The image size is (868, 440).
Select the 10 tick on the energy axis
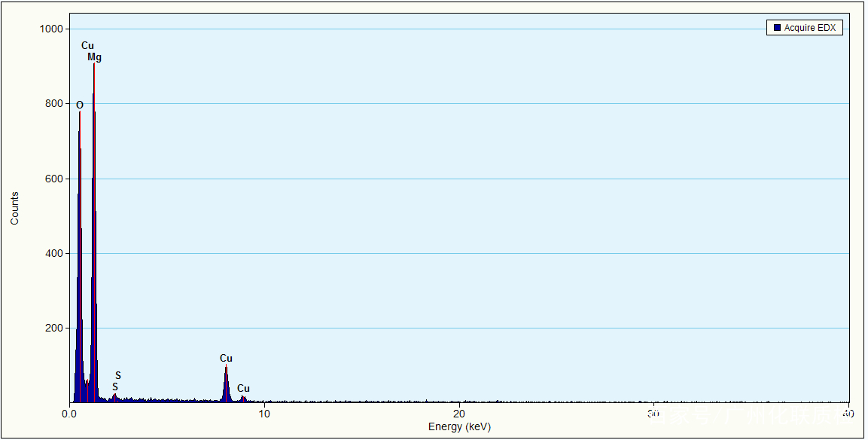click(x=264, y=414)
